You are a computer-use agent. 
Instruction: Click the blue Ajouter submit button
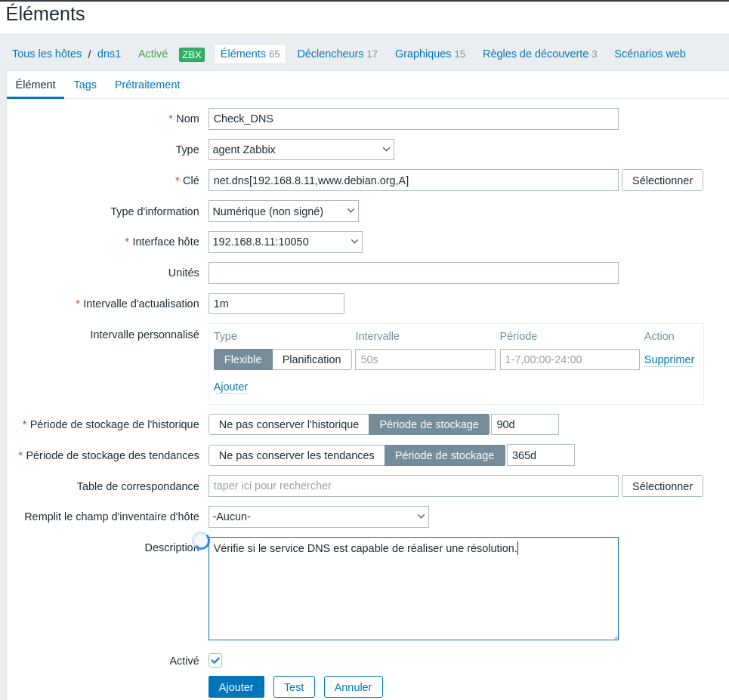pyautogui.click(x=236, y=687)
